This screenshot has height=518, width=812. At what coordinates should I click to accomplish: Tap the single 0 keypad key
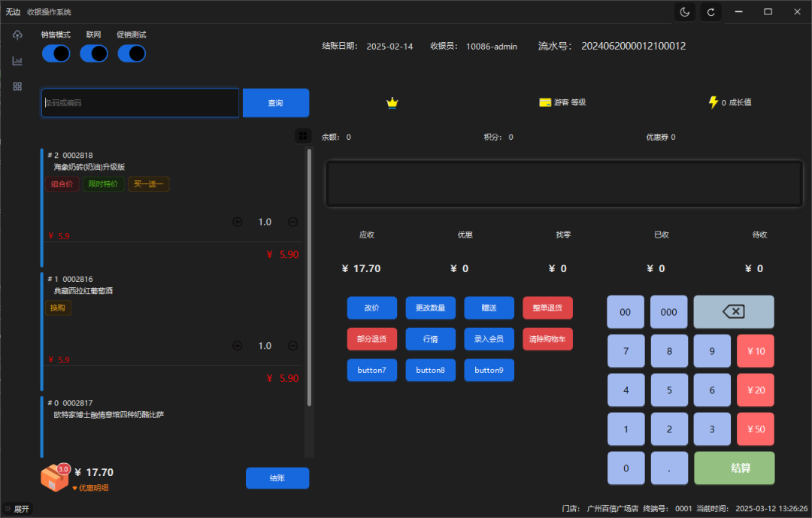pyautogui.click(x=626, y=468)
